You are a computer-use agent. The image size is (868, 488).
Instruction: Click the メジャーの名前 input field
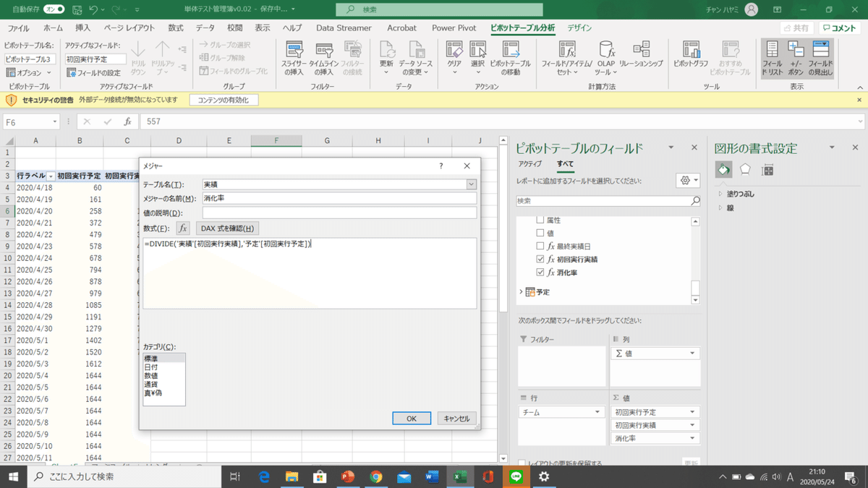[339, 198]
